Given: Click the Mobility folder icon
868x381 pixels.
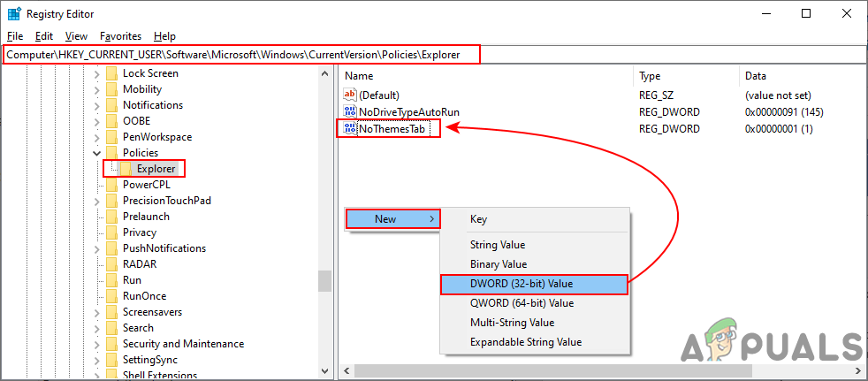Looking at the screenshot, I should tap(112, 89).
